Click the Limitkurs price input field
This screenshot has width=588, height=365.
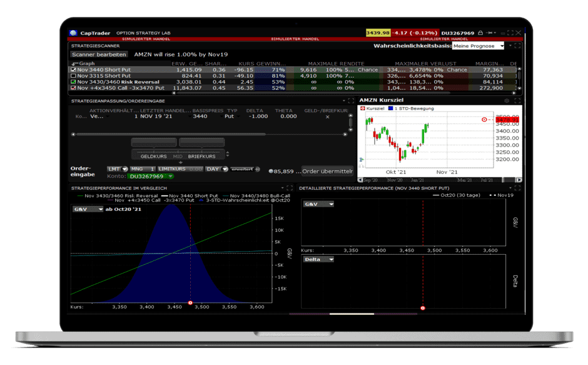180,169
